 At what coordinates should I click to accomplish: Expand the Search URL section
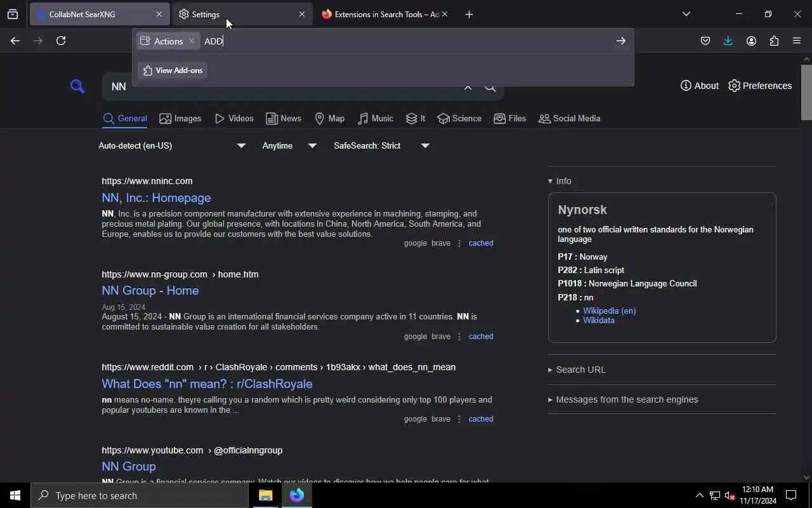click(x=577, y=370)
